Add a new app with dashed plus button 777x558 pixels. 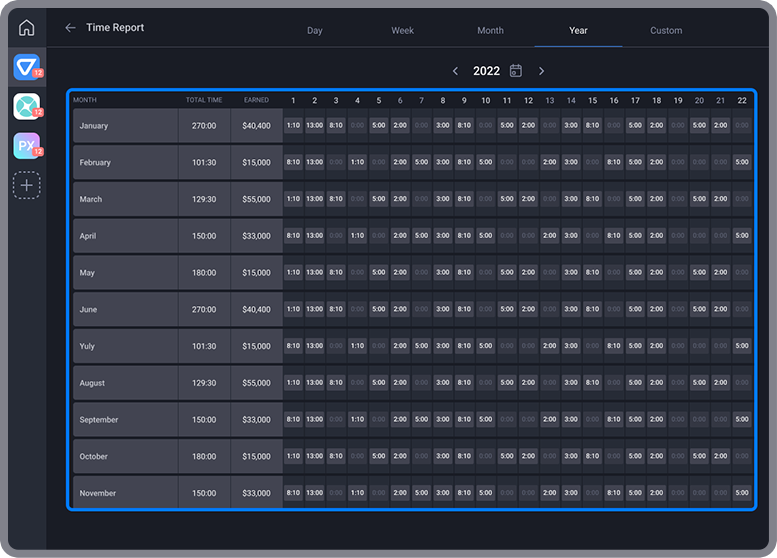tap(27, 185)
